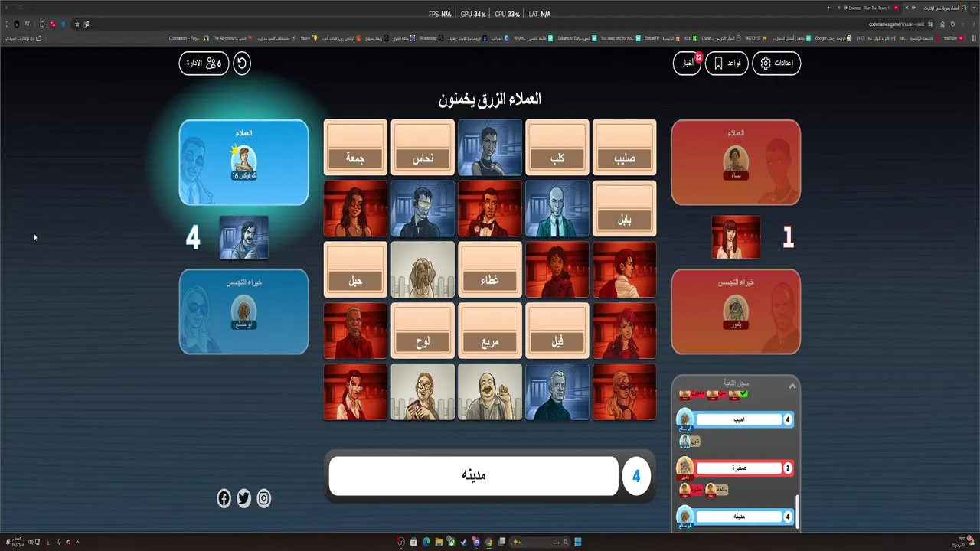This screenshot has height=551, width=980.
Task: Click the red score number 1
Action: pos(788,237)
